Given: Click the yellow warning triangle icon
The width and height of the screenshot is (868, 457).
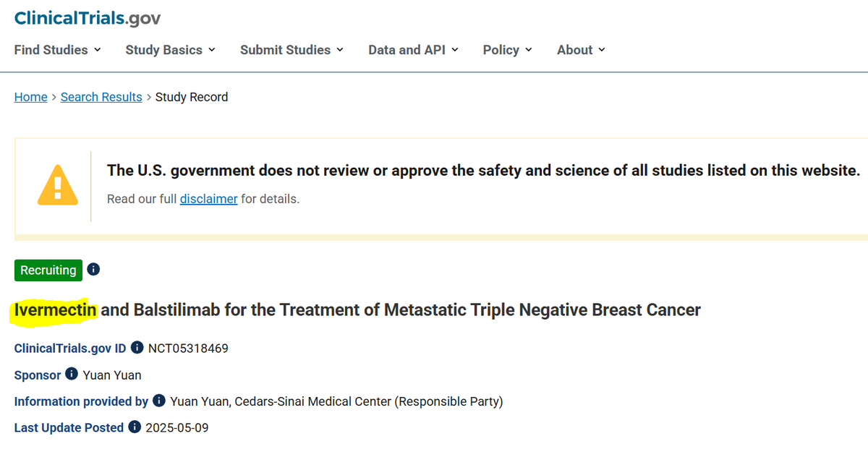Looking at the screenshot, I should tap(57, 186).
